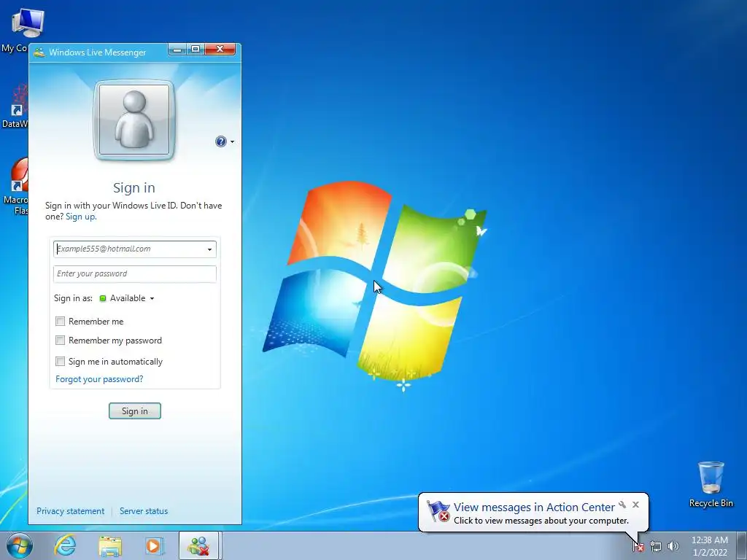Open View messages in Action Center balloon

point(533,507)
